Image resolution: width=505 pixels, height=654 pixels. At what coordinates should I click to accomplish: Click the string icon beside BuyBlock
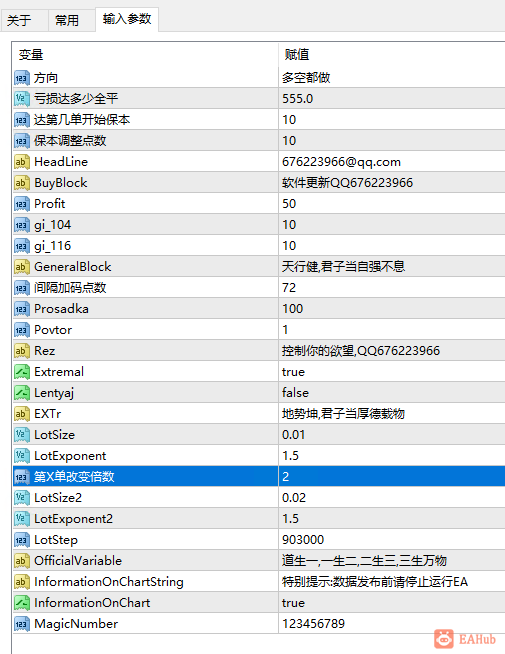coord(22,183)
